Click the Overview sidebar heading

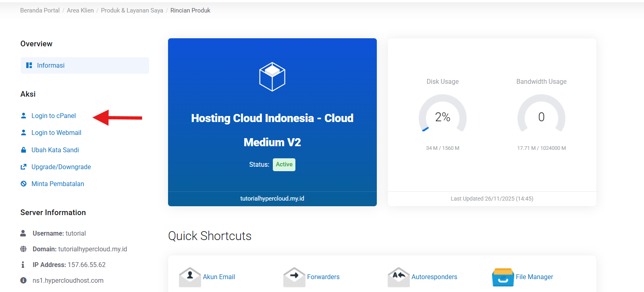pos(36,44)
